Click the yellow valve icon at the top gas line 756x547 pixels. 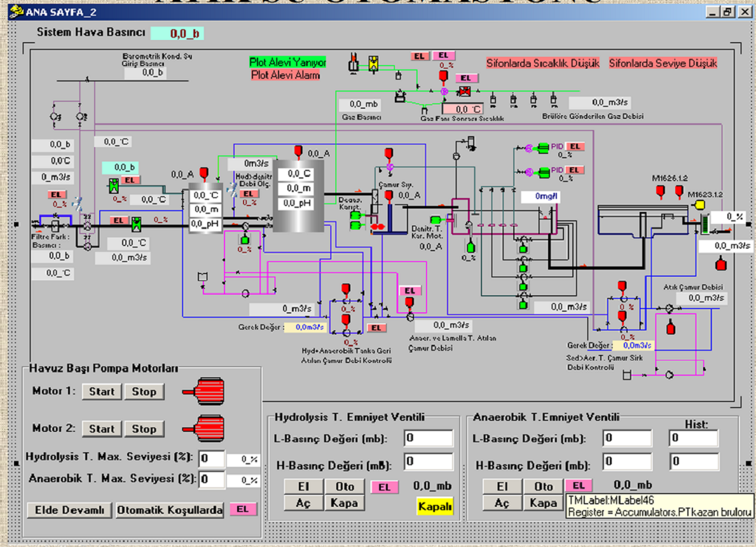point(373,63)
